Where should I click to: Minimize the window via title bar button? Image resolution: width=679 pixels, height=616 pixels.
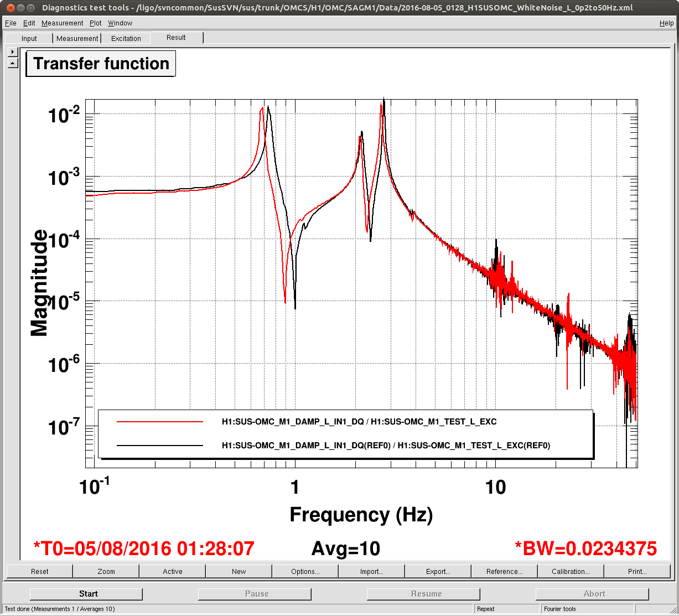click(x=19, y=8)
